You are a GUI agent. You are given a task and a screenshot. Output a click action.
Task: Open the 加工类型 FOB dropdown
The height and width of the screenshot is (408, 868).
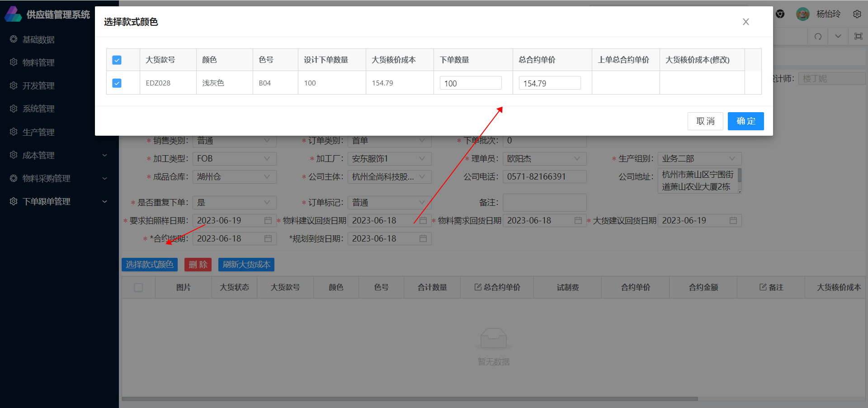pyautogui.click(x=234, y=159)
